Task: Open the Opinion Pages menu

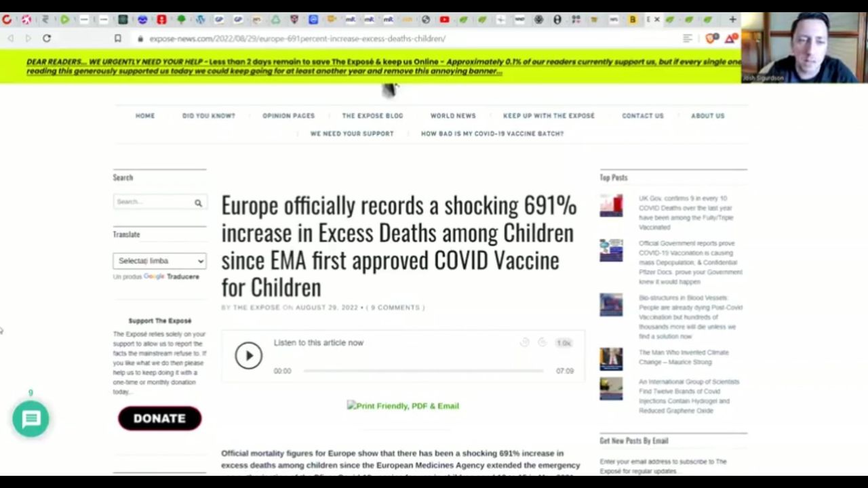Action: [288, 116]
